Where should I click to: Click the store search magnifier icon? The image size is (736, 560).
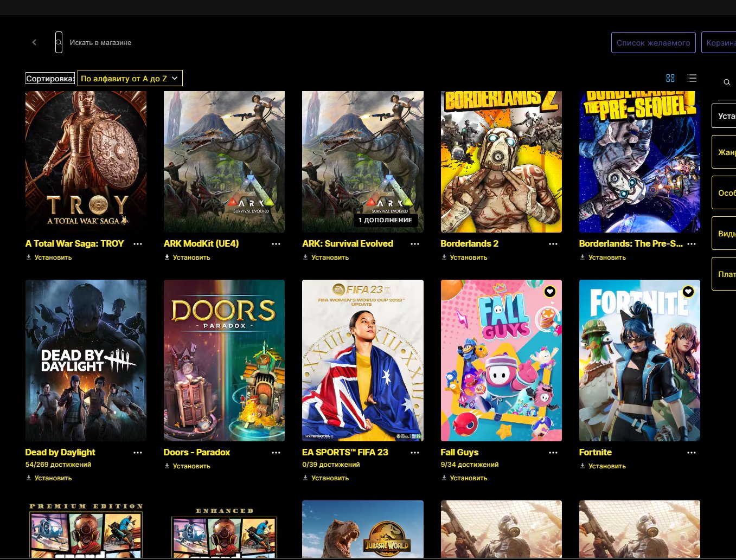[59, 42]
